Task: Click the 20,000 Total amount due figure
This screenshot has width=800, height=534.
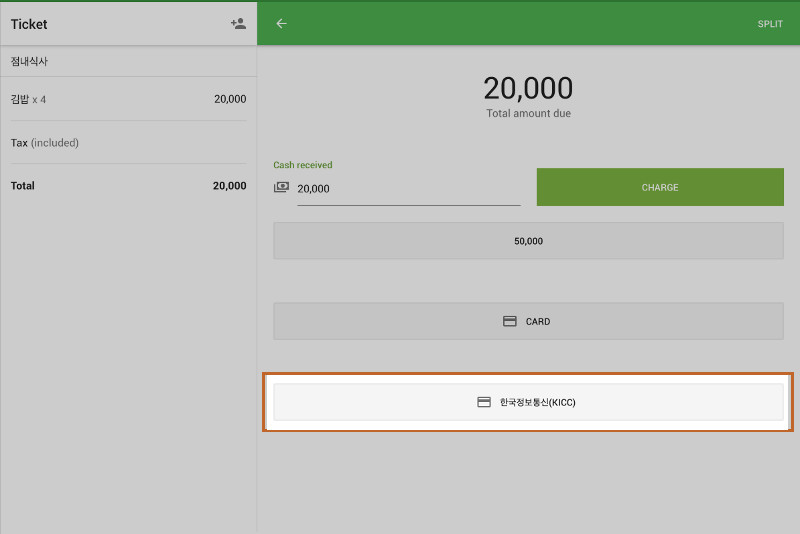Action: click(528, 88)
